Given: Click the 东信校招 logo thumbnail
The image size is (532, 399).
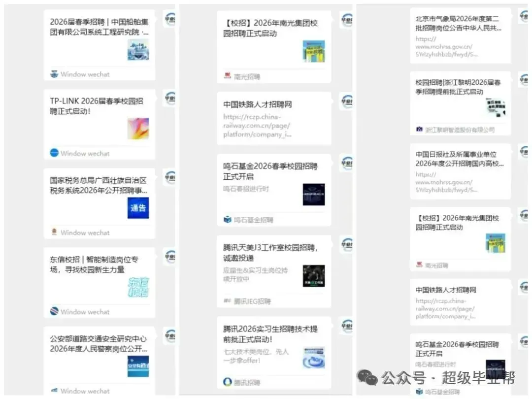Looking at the screenshot, I should pos(138,287).
